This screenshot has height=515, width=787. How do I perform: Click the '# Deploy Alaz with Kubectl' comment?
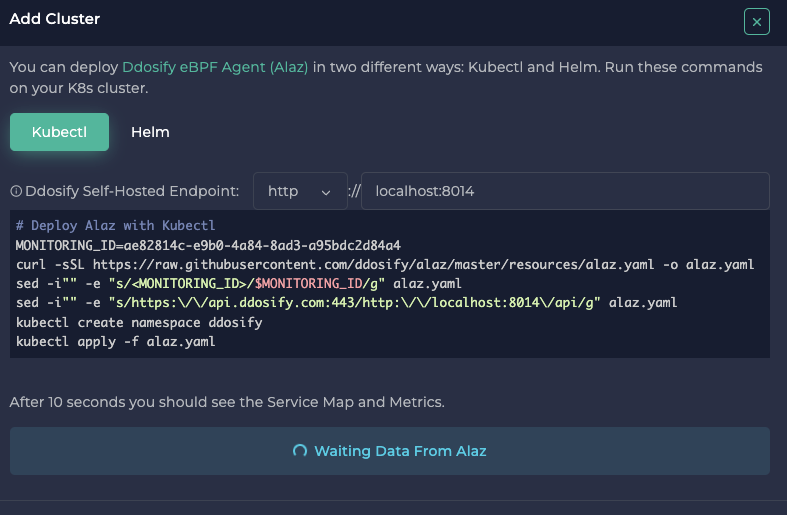tap(115, 226)
